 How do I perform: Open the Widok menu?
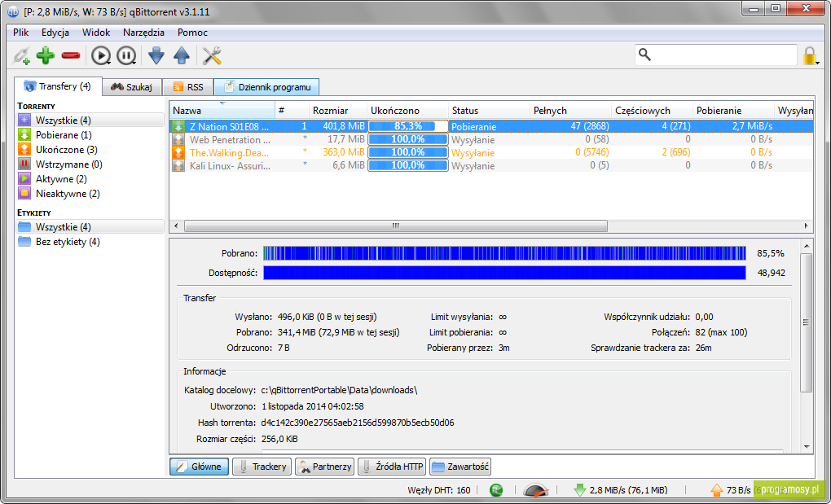tap(96, 33)
